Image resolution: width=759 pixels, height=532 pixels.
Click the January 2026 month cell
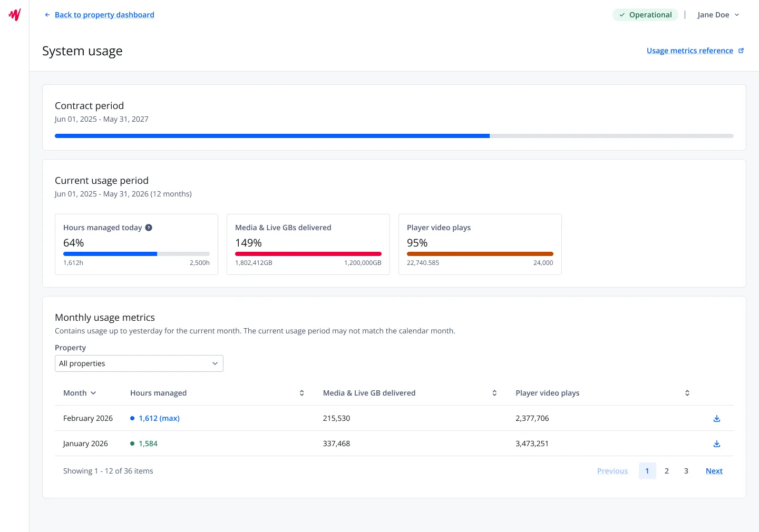85,444
